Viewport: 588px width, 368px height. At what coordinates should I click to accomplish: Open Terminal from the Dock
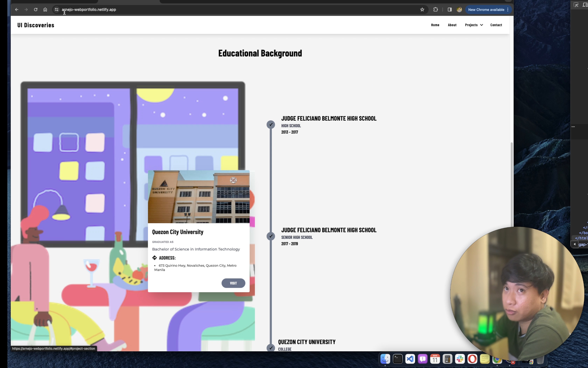pyautogui.click(x=398, y=359)
